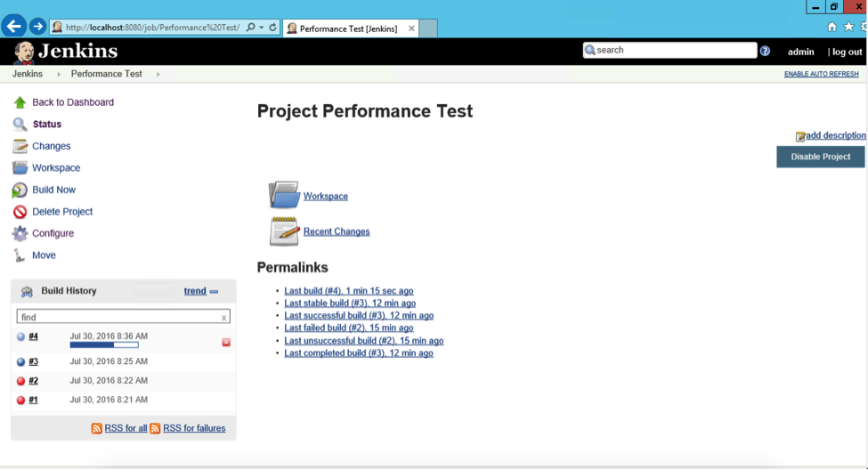Click the trend link in Build History
Screen dimensions: 868x470
tap(195, 291)
